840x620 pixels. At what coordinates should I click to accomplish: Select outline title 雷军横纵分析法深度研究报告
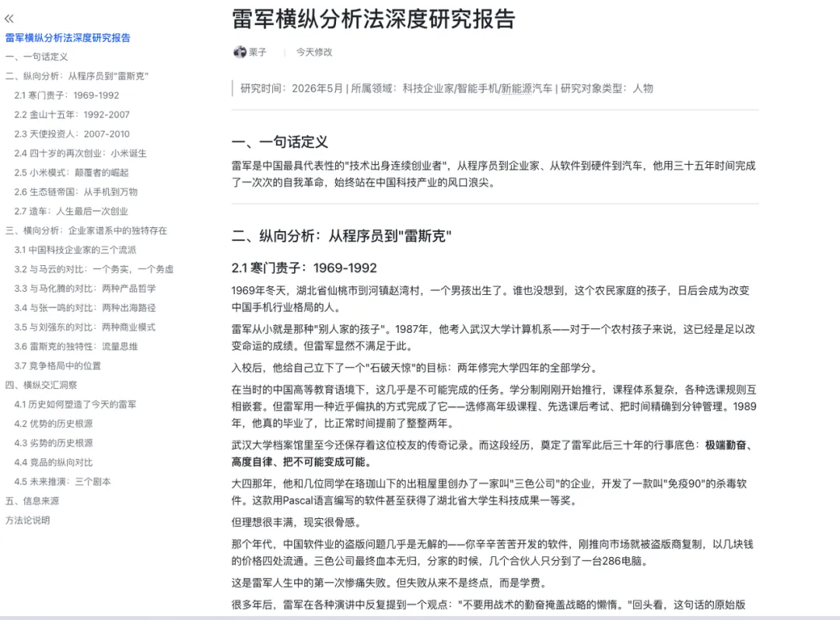[68, 37]
